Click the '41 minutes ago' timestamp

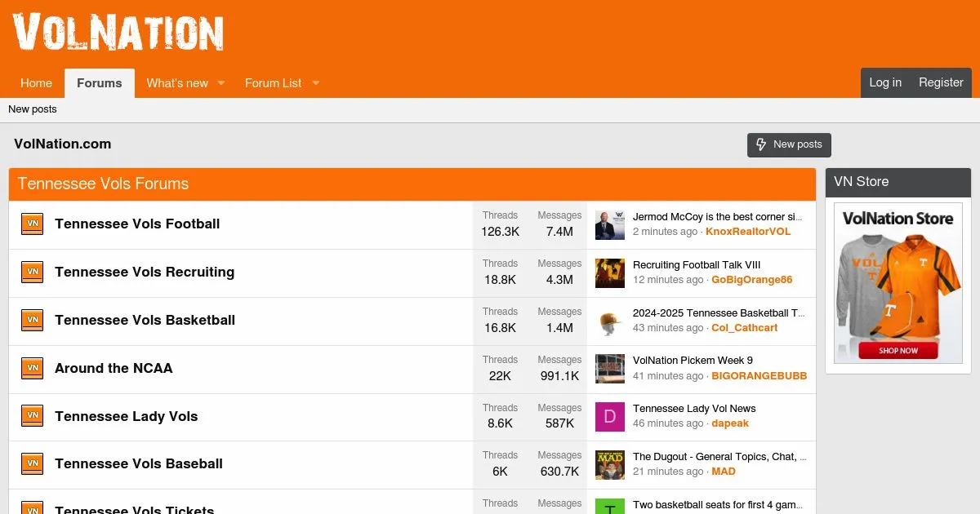tap(668, 376)
